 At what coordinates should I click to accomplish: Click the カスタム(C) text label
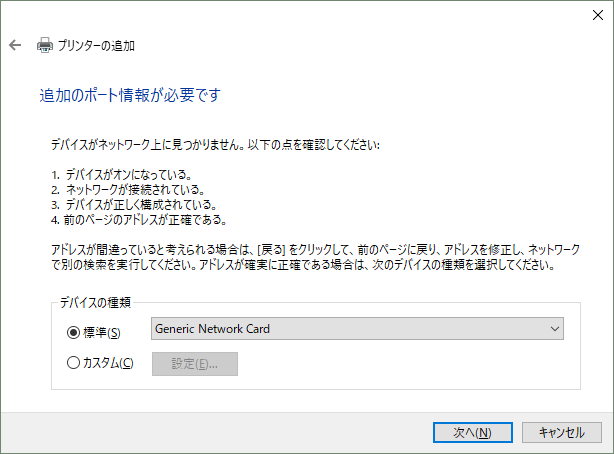point(108,363)
